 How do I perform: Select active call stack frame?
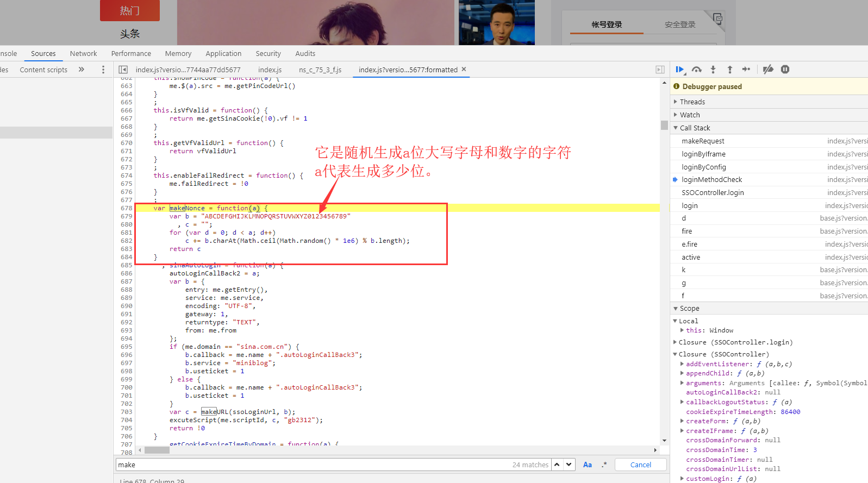pyautogui.click(x=769, y=257)
